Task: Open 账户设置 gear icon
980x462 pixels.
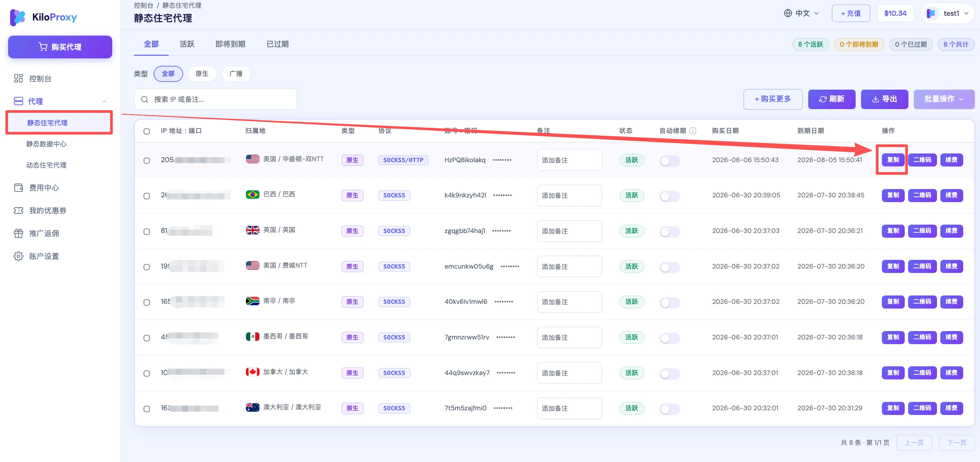Action: pos(18,256)
